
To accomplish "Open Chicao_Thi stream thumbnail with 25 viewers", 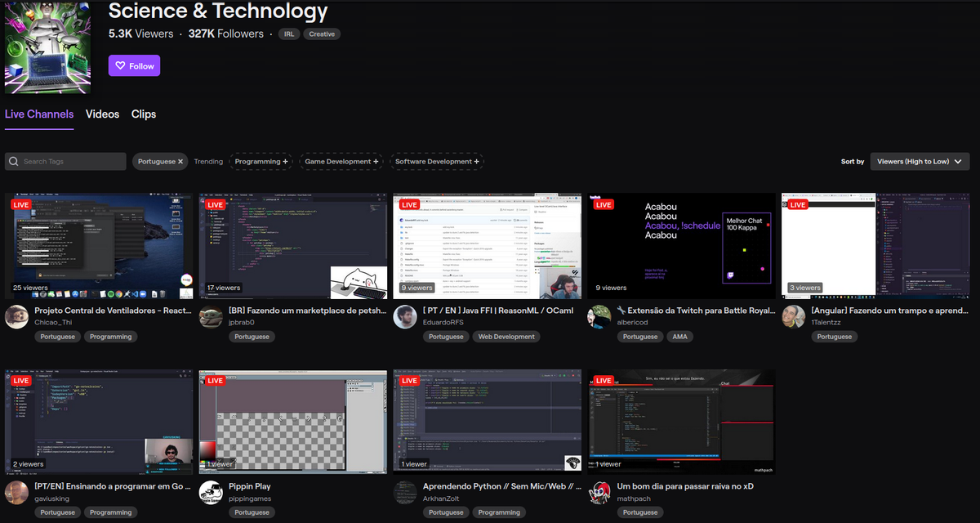I will (99, 246).
